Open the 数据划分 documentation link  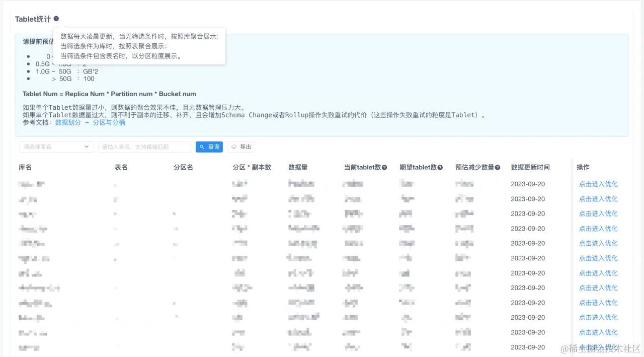pos(67,122)
